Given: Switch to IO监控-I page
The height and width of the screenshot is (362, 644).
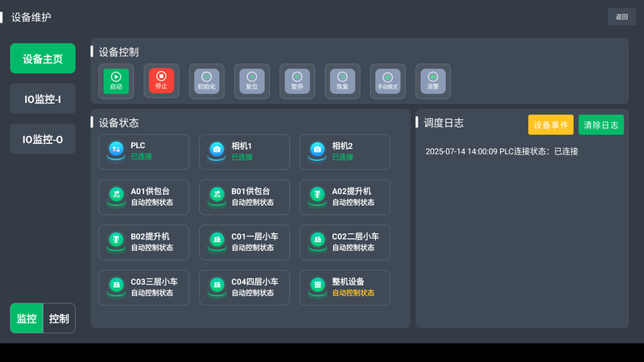Looking at the screenshot, I should [43, 98].
